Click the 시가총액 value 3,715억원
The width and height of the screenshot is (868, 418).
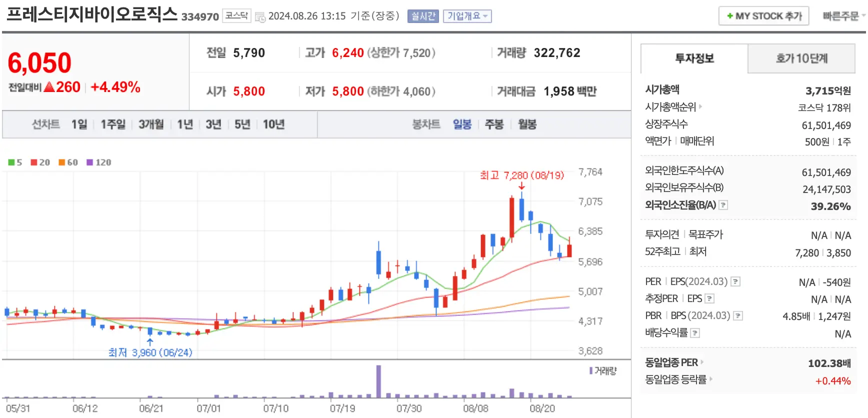tap(827, 90)
